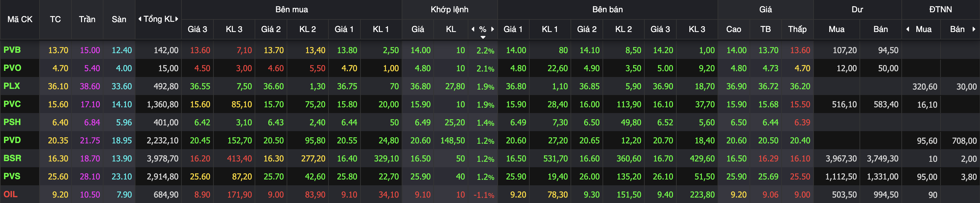Open the PVB stock symbol
Screen dimensions: 980x203
pos(12,50)
